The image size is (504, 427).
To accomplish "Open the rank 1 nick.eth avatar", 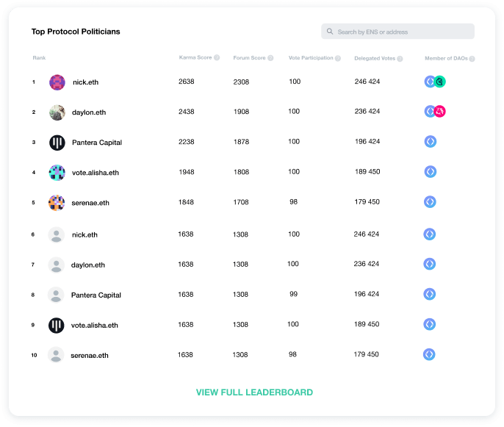I will point(57,82).
